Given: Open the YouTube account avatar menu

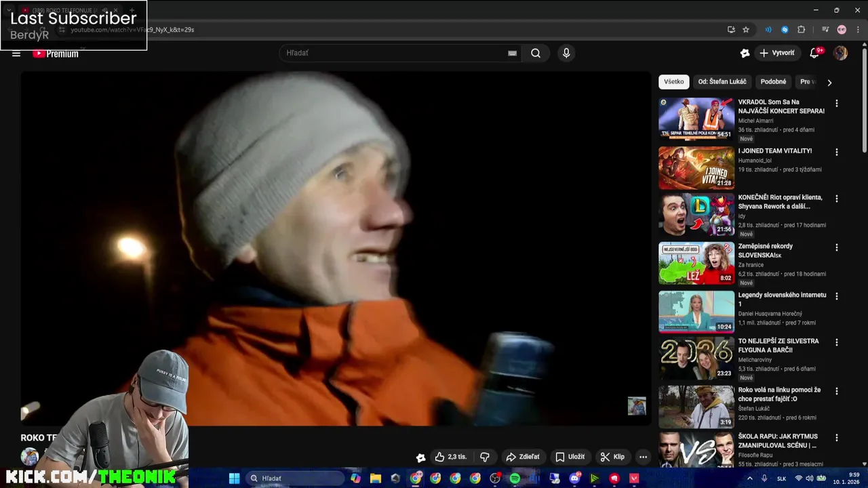Looking at the screenshot, I should tap(841, 53).
